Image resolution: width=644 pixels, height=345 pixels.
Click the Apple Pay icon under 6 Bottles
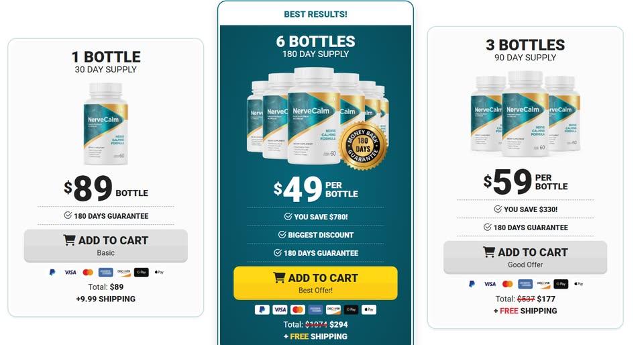pyautogui.click(x=369, y=309)
